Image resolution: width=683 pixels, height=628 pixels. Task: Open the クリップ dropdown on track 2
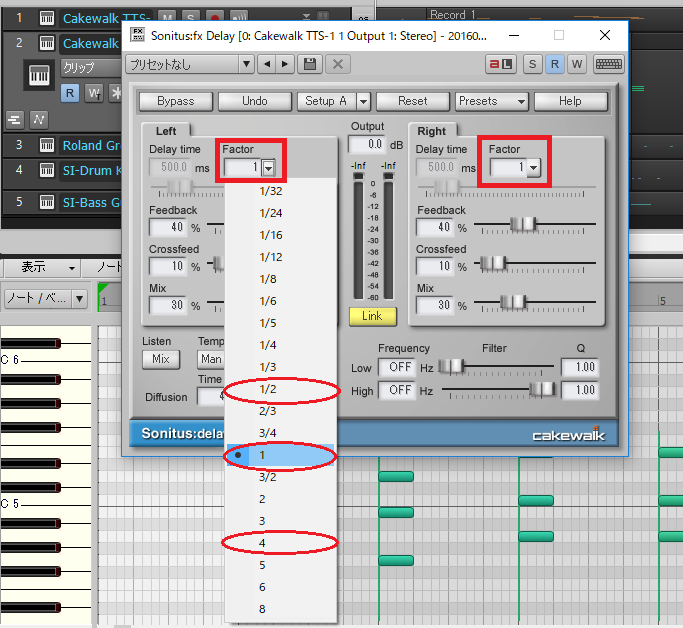[91, 68]
